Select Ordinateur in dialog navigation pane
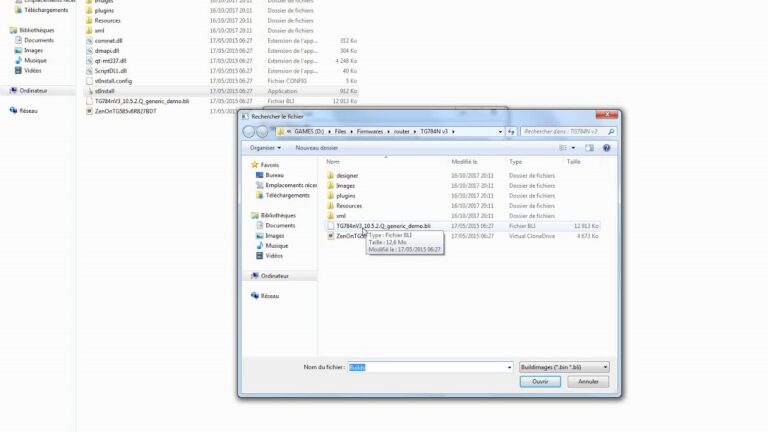 pyautogui.click(x=275, y=275)
